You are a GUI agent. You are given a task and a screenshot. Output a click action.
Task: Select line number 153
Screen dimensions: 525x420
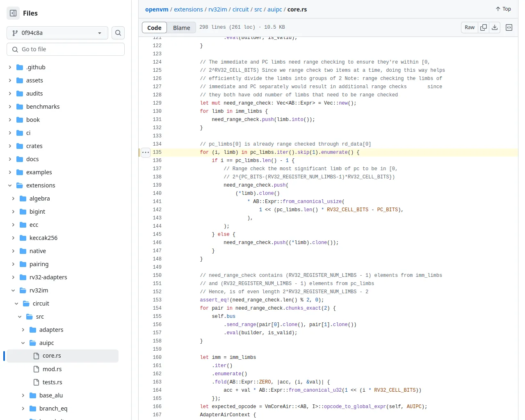[157, 300]
